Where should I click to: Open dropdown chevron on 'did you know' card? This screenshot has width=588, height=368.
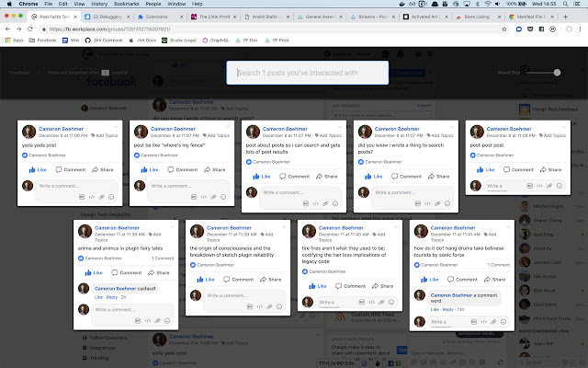pos(452,127)
